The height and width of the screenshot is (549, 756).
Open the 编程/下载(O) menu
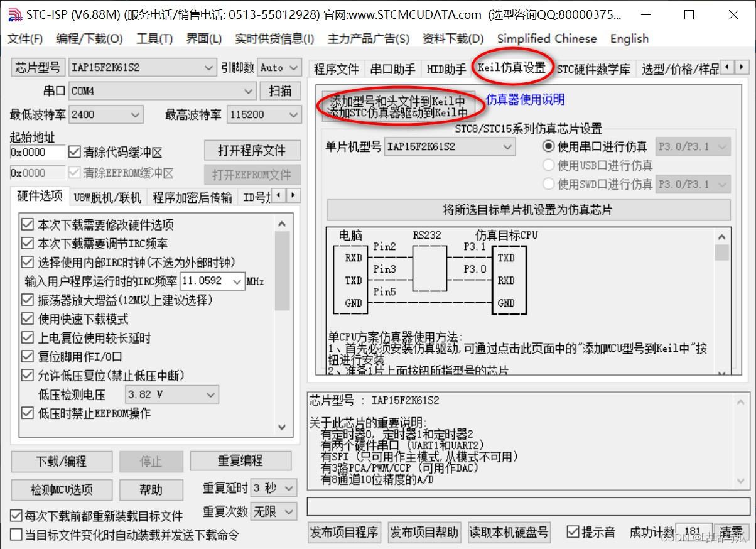[x=89, y=39]
